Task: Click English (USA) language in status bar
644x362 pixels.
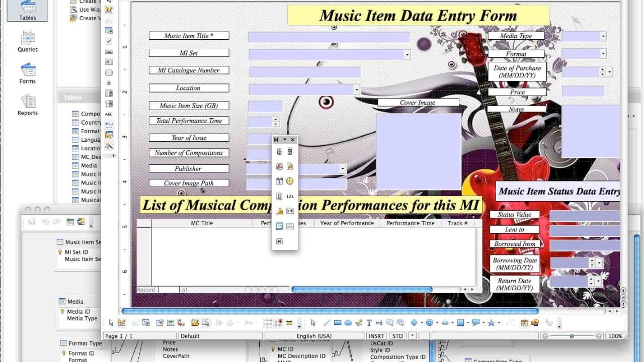Action: [x=314, y=336]
